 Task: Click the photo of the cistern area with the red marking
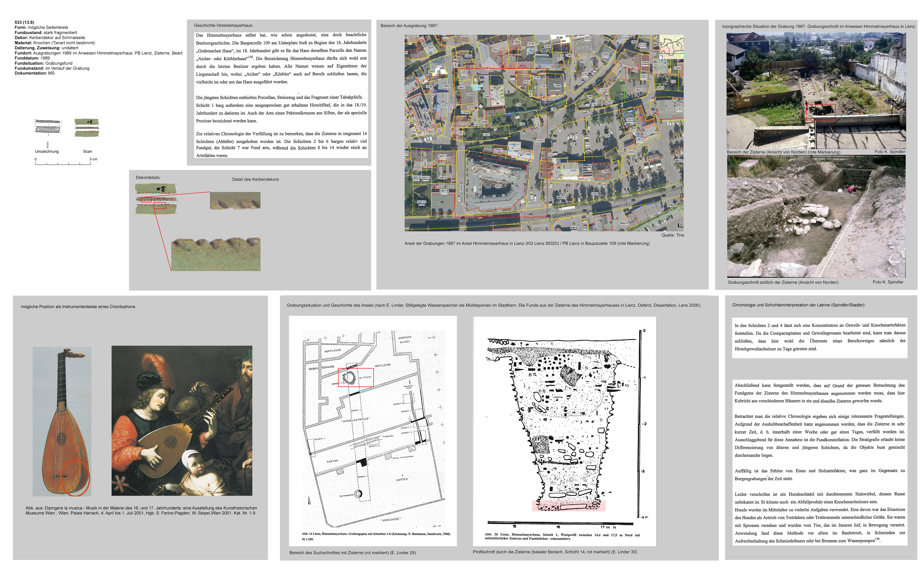(x=816, y=90)
